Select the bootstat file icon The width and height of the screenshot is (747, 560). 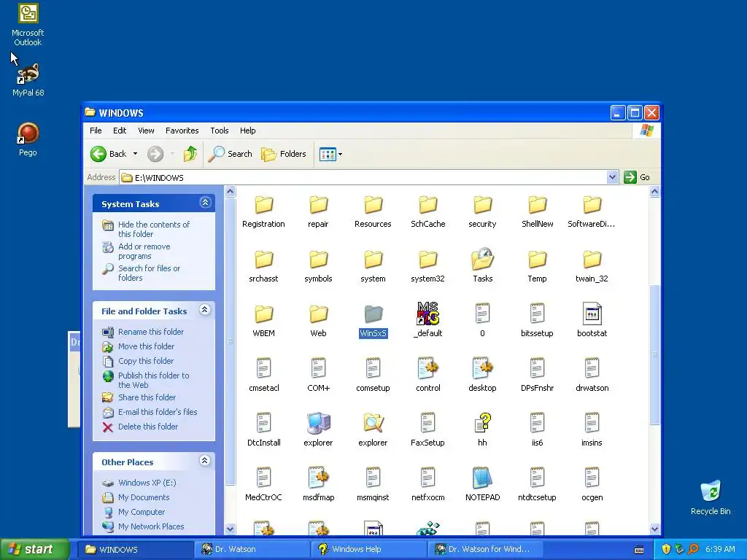[592, 321]
